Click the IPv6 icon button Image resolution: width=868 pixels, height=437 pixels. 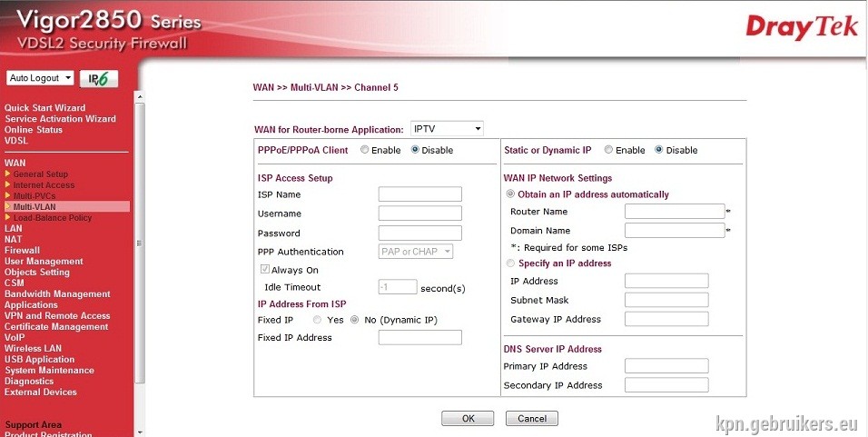pyautogui.click(x=99, y=79)
